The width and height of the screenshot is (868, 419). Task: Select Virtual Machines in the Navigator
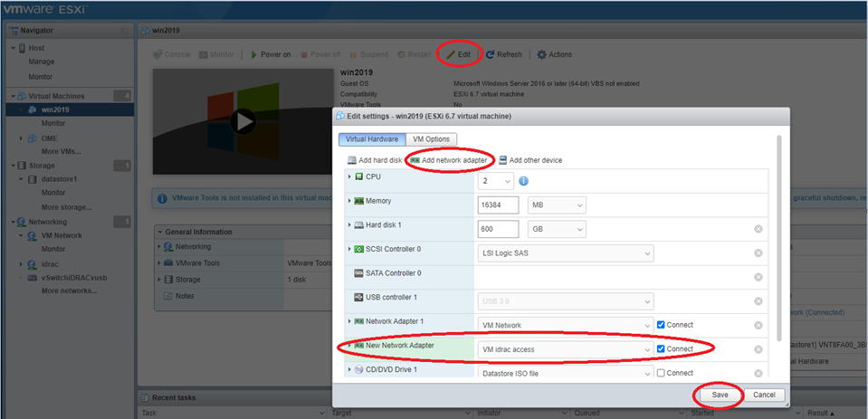[56, 96]
